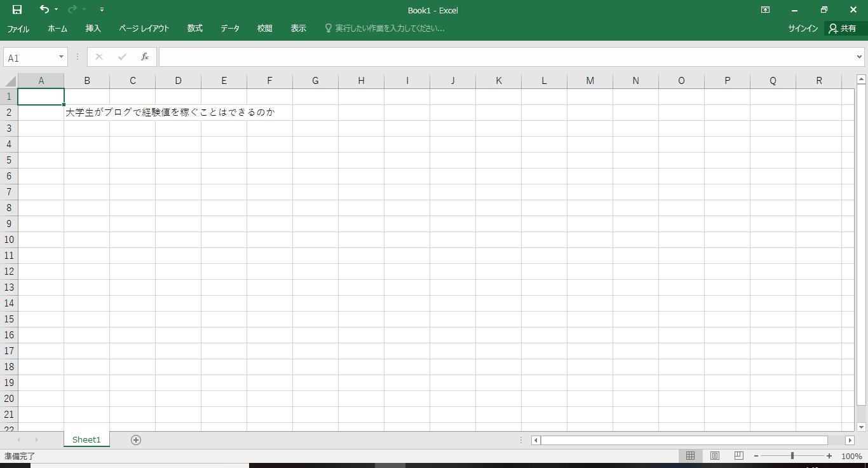Select row 10 header

[x=9, y=240]
